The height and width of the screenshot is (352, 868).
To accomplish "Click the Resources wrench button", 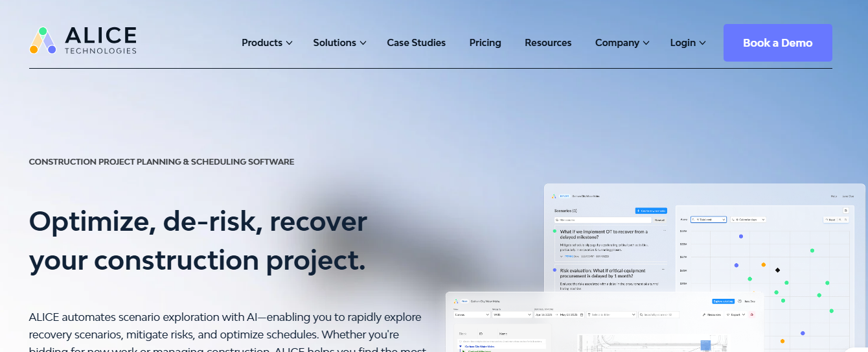I will click(711, 314).
